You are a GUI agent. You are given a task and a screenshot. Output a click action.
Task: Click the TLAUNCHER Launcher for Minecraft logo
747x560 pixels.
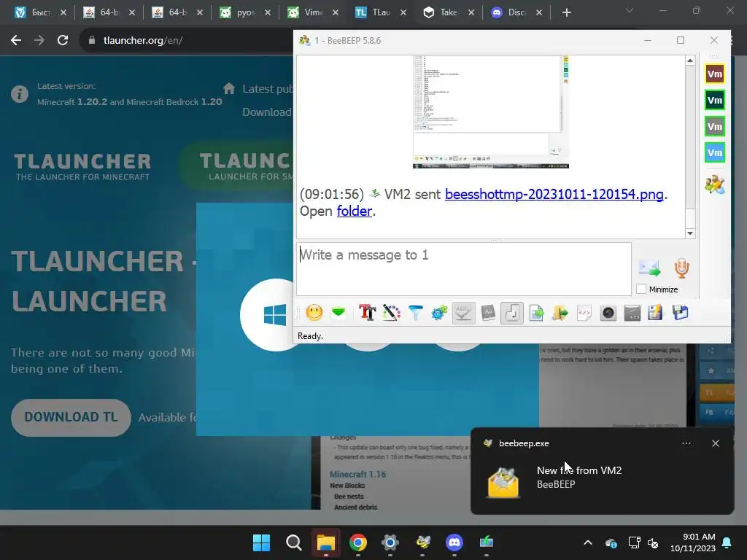click(x=82, y=167)
